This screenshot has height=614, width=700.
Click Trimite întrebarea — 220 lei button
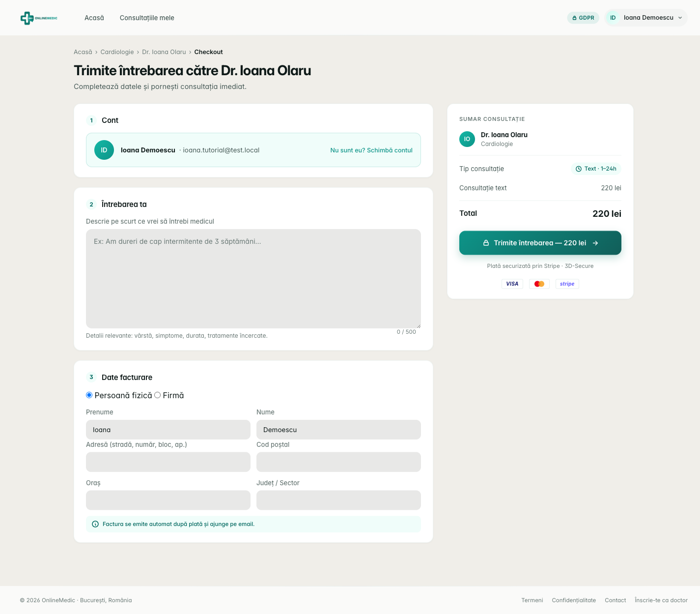coord(540,243)
